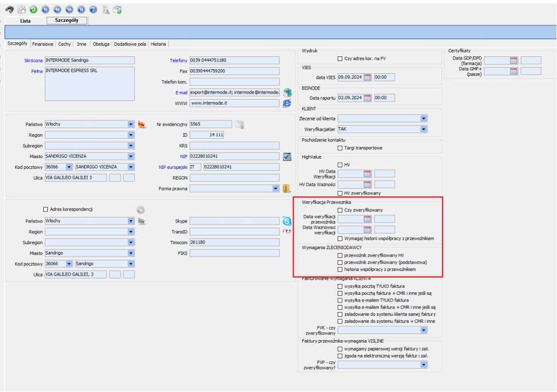Open calendar for BISNODE Data raportu
The height and width of the screenshot is (392, 557).
[x=367, y=98]
